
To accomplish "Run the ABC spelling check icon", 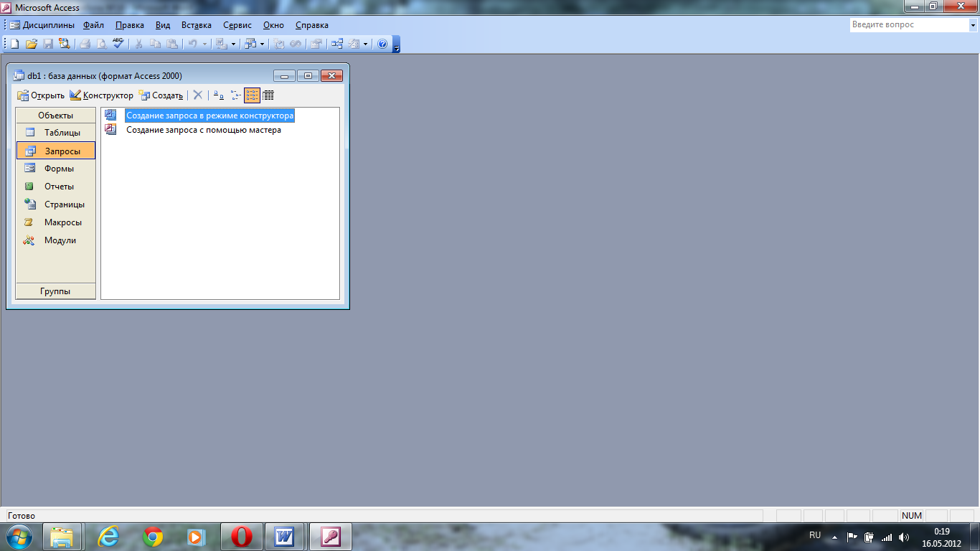I will point(118,44).
